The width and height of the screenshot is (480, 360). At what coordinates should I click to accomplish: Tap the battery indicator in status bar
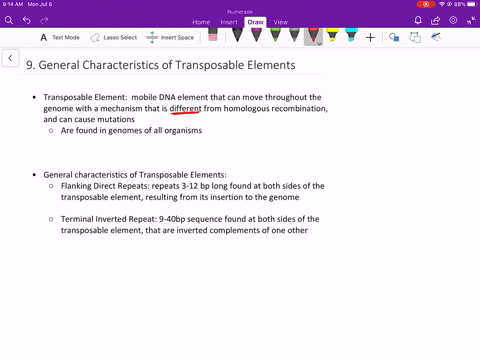pos(472,4)
